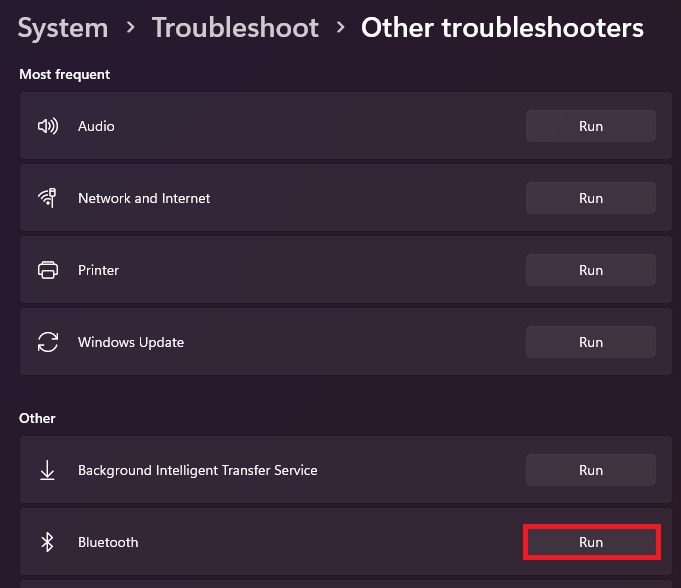Run the Printer troubleshooter
Image resolution: width=681 pixels, height=588 pixels.
point(590,270)
